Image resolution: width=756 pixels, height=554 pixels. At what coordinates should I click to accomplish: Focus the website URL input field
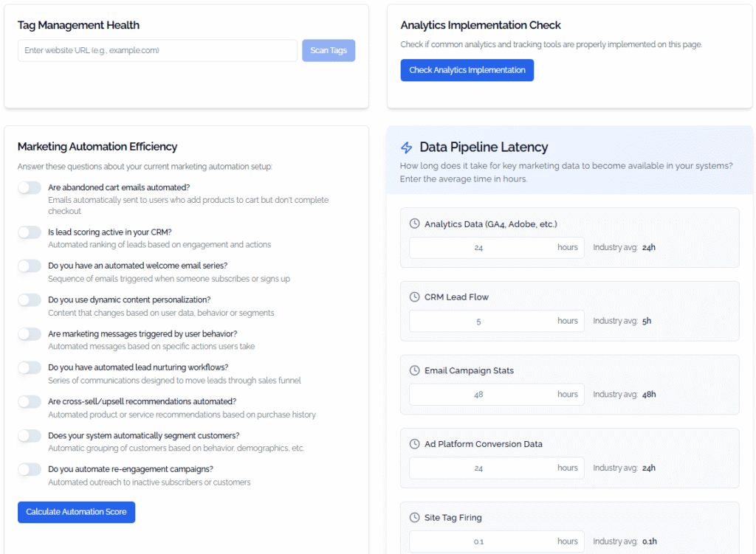tap(157, 51)
